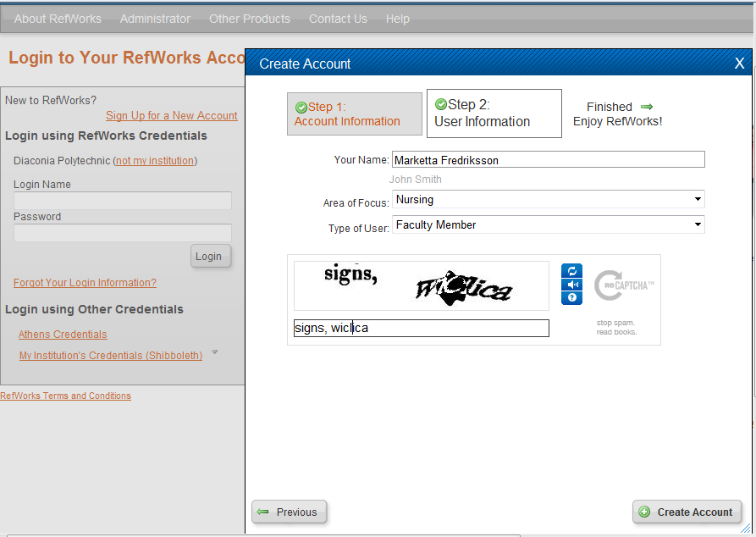Click the 'Finished Enjoy RefWorks!' text
This screenshot has width=756, height=537.
click(x=618, y=113)
